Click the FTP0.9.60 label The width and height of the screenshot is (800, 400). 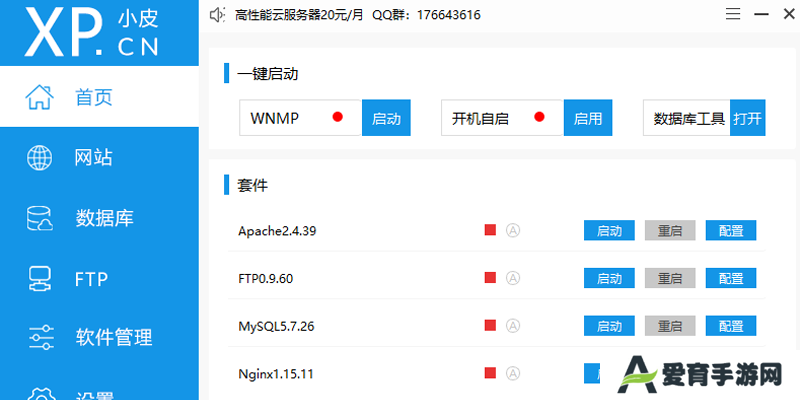point(265,279)
